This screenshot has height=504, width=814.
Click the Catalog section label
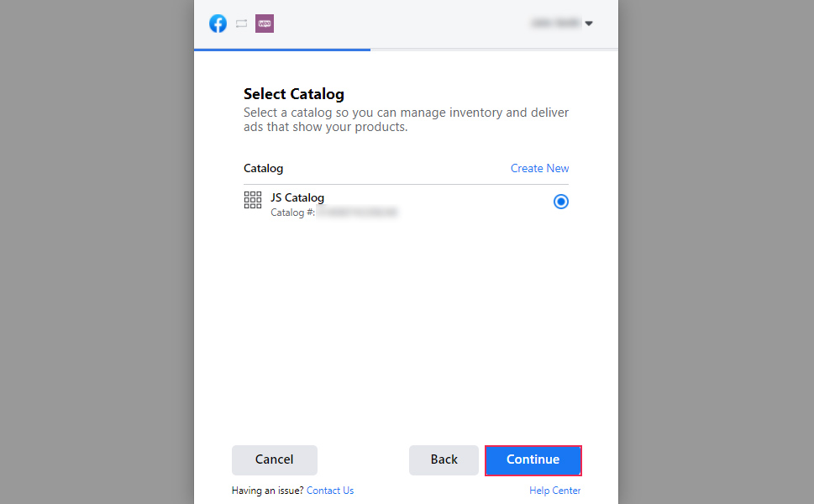263,168
